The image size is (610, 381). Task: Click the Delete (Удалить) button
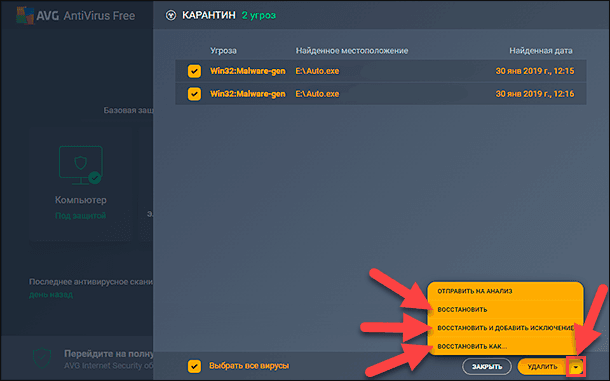[x=542, y=367]
